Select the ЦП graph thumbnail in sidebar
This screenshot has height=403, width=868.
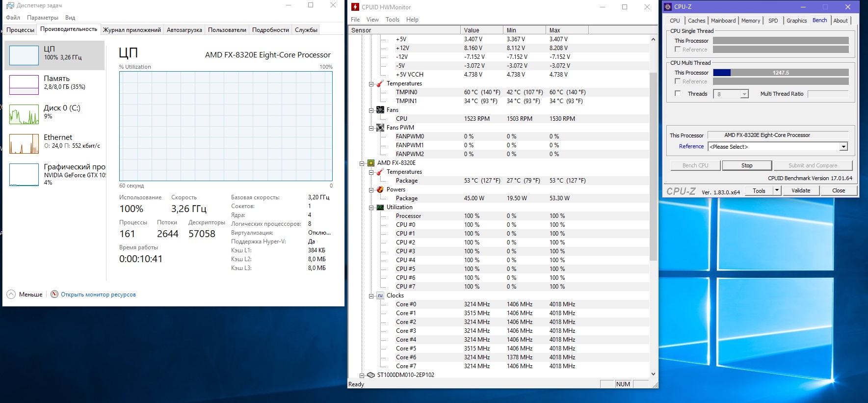tap(24, 55)
